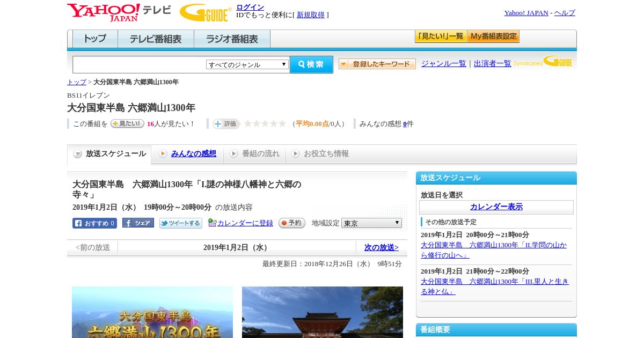This screenshot has height=338, width=644.
Task: Expand the 登録したキーワード dropdown
Action: (377, 64)
